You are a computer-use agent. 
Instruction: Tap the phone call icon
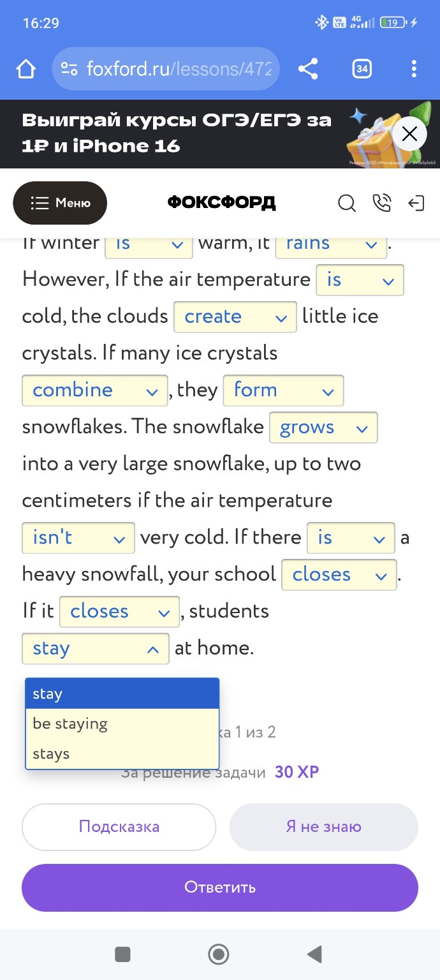(381, 204)
